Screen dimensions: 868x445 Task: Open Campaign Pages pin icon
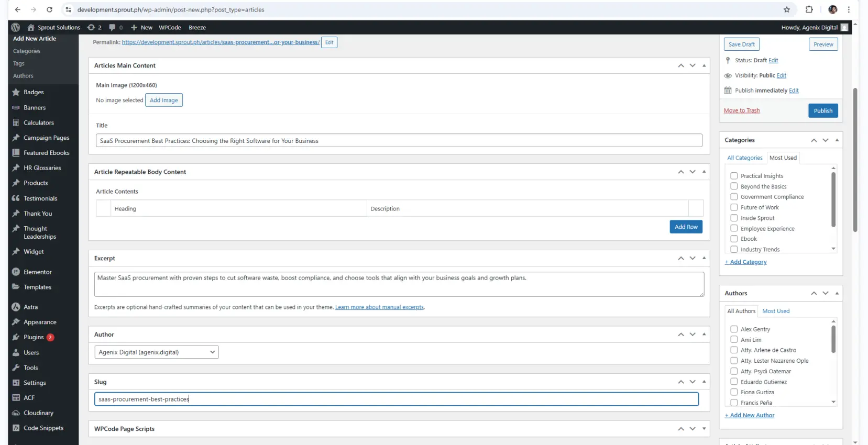[x=16, y=138]
